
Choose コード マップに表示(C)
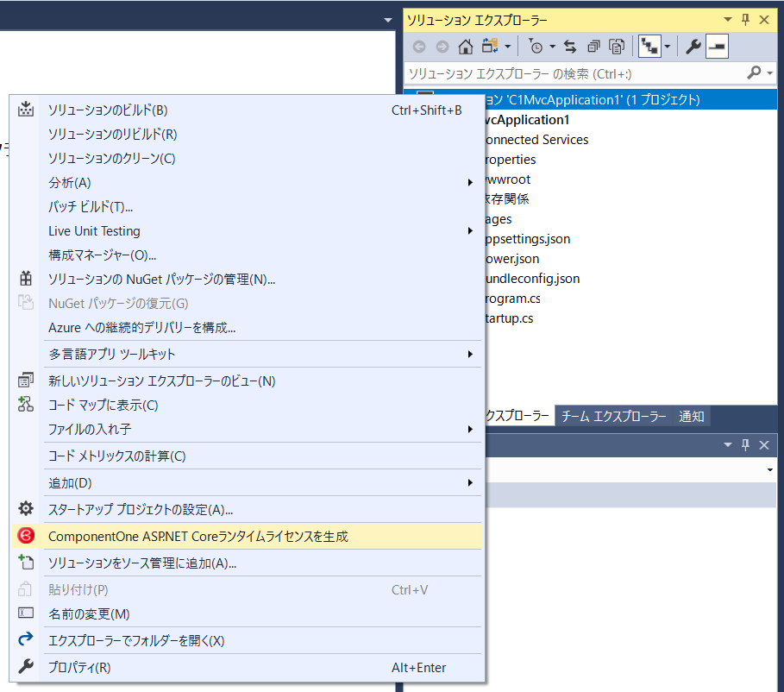point(247,405)
